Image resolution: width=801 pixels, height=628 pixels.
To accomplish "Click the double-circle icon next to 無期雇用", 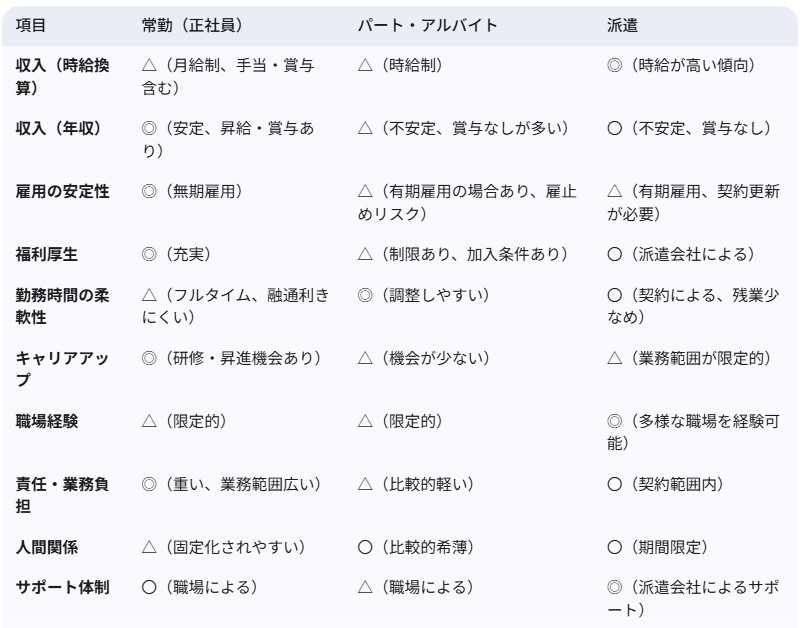I will pyautogui.click(x=149, y=192).
